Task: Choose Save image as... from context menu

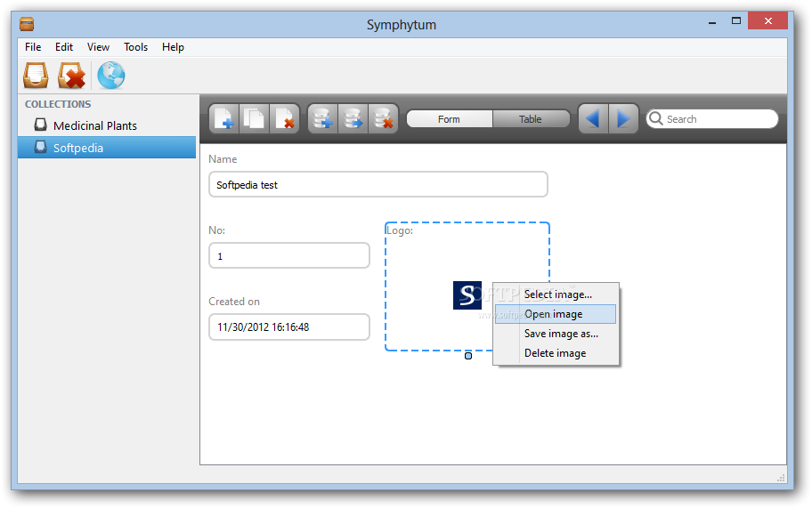Action: tap(556, 334)
